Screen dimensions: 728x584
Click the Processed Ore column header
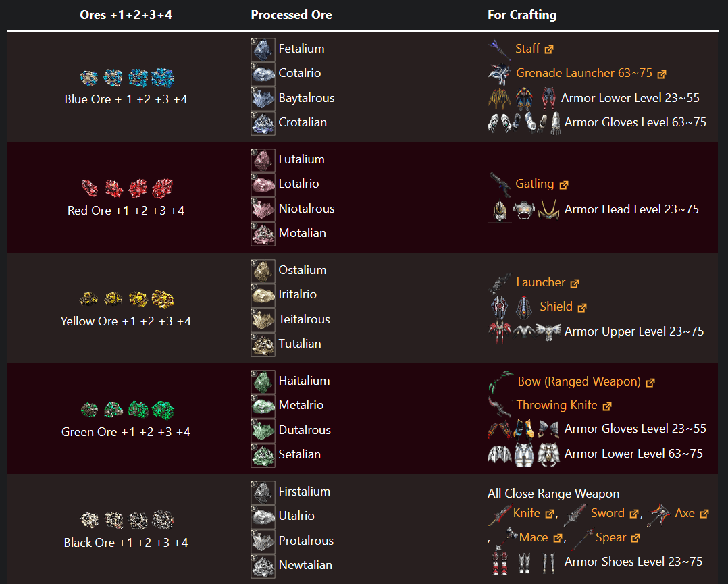(x=292, y=15)
